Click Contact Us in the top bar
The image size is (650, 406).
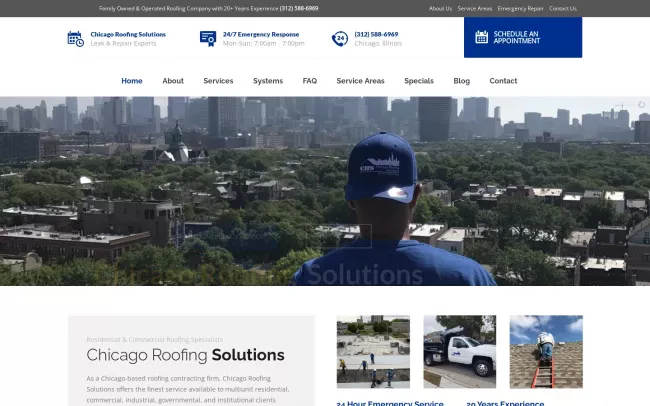pyautogui.click(x=563, y=8)
